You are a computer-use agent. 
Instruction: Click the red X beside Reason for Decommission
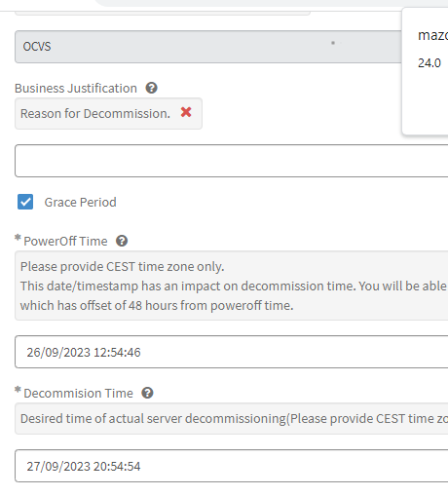coord(186,112)
